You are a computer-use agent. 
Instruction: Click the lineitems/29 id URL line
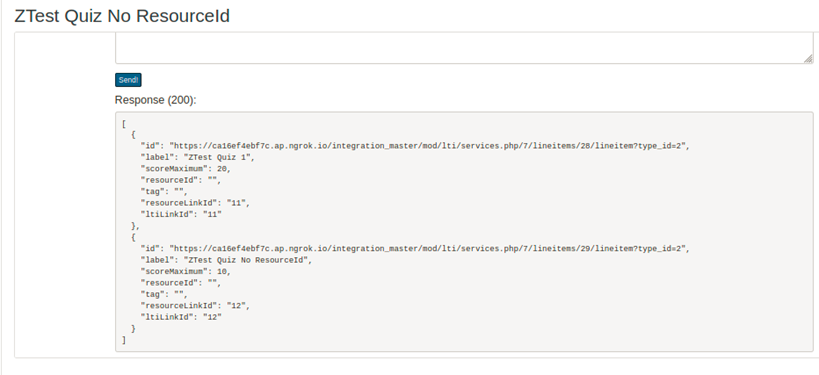pyautogui.click(x=415, y=249)
